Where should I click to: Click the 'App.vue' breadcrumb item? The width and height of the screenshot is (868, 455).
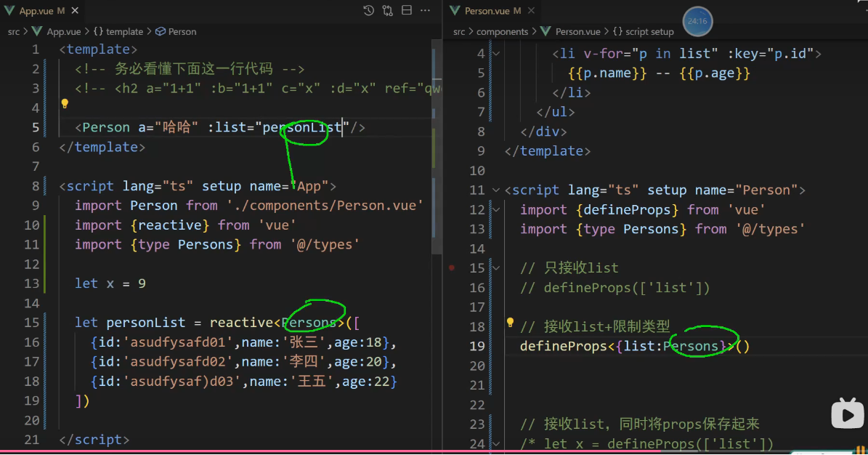click(64, 31)
